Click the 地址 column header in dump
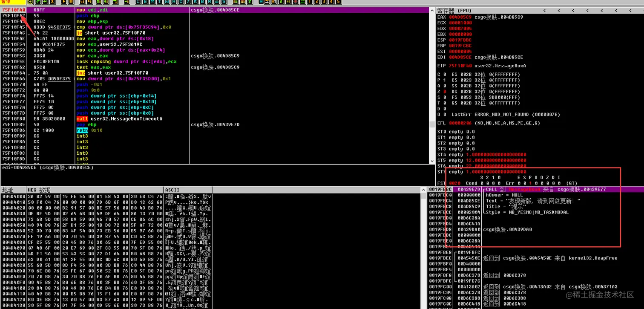 pyautogui.click(x=13, y=190)
